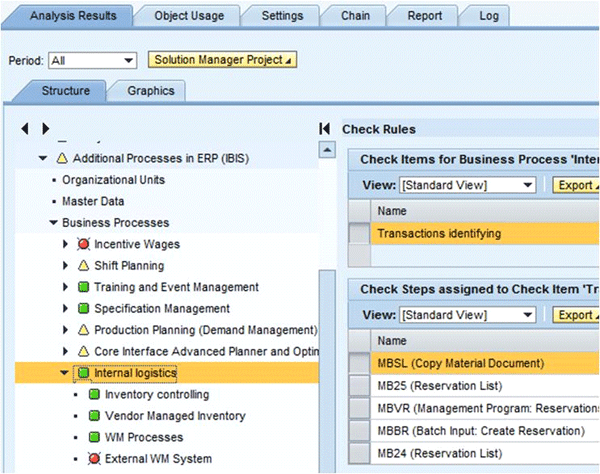Click green status icon for Internal logistics
Screen dimensions: 600x474
click(x=84, y=374)
